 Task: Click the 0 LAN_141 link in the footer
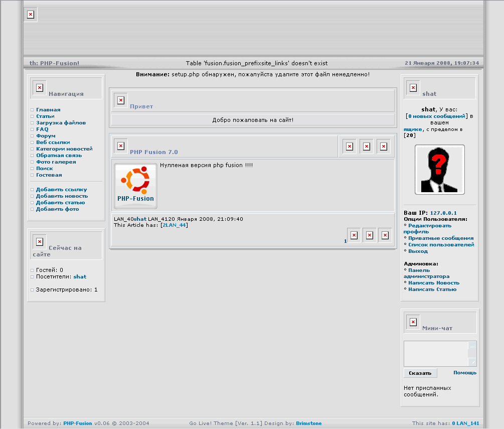[465, 423]
